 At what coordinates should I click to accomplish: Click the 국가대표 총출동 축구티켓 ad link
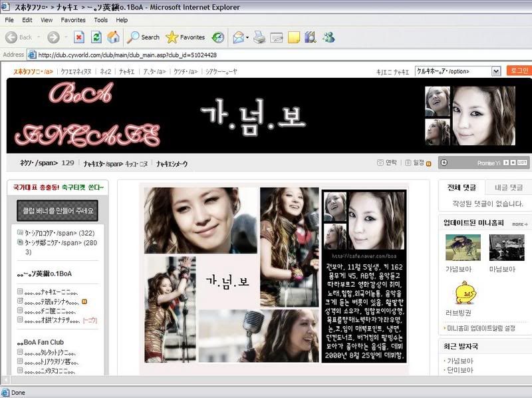coord(58,188)
